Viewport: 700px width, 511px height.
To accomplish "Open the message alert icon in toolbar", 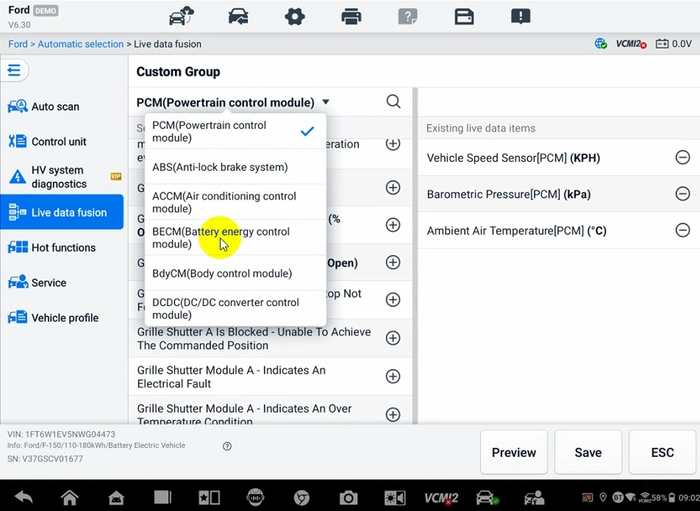I will click(521, 17).
